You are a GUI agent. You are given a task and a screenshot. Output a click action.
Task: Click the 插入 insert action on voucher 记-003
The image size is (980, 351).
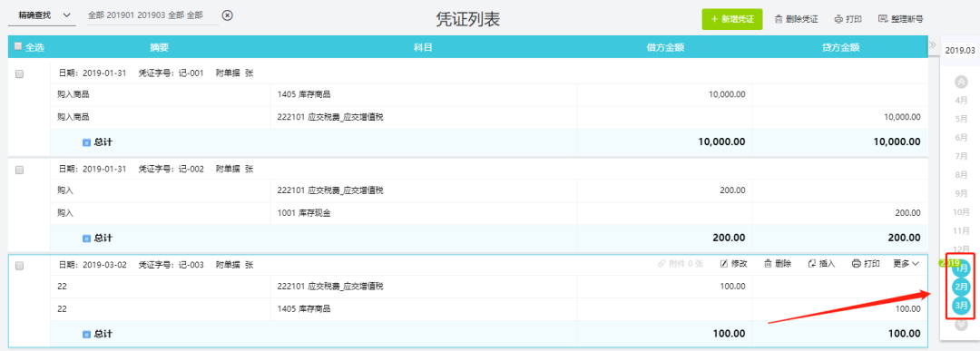(x=822, y=264)
